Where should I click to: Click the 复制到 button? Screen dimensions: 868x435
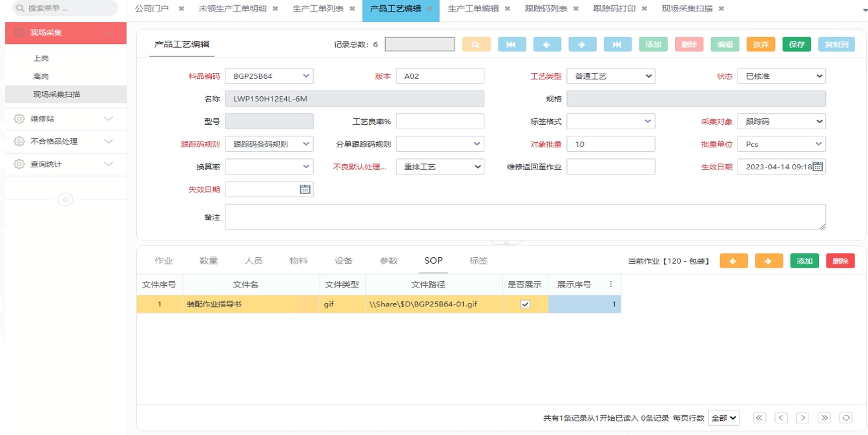[x=836, y=45]
